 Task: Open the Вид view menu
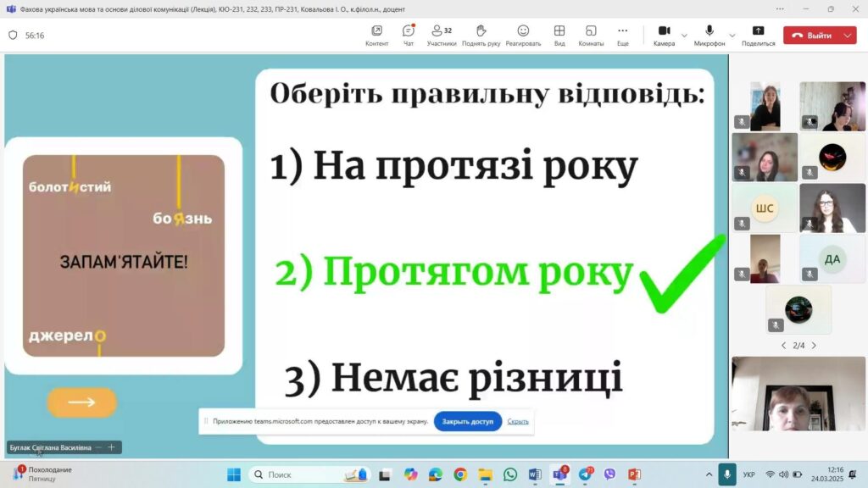(x=559, y=35)
